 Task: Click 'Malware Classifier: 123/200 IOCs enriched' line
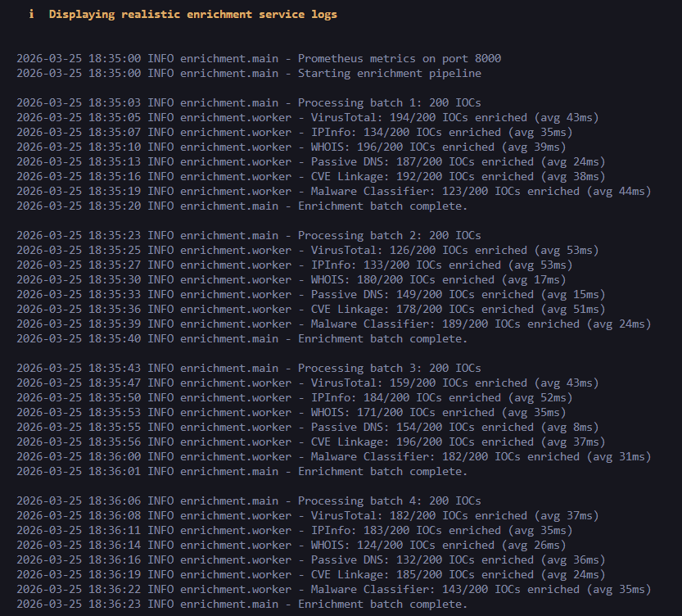point(333,192)
